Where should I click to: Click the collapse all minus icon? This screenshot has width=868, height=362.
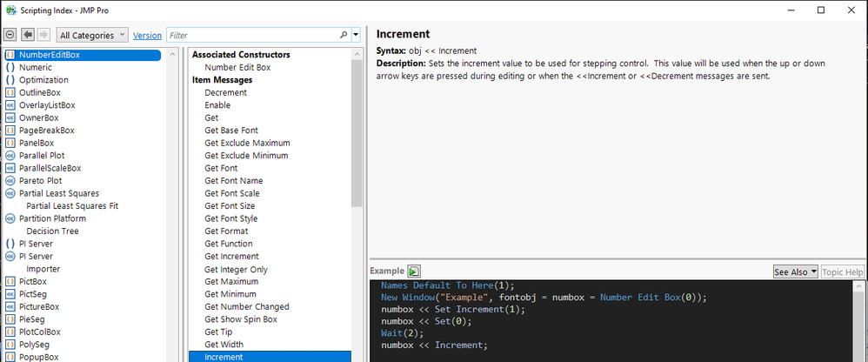(x=10, y=35)
